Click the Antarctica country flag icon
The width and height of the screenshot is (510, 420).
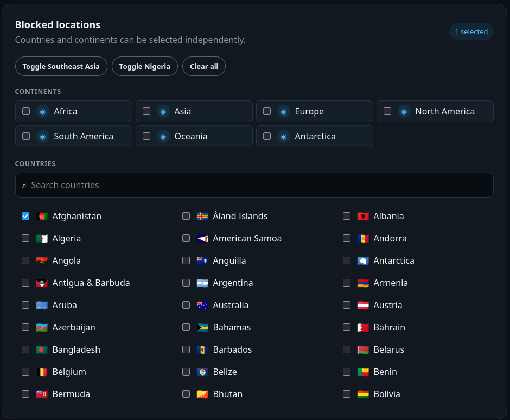363,260
